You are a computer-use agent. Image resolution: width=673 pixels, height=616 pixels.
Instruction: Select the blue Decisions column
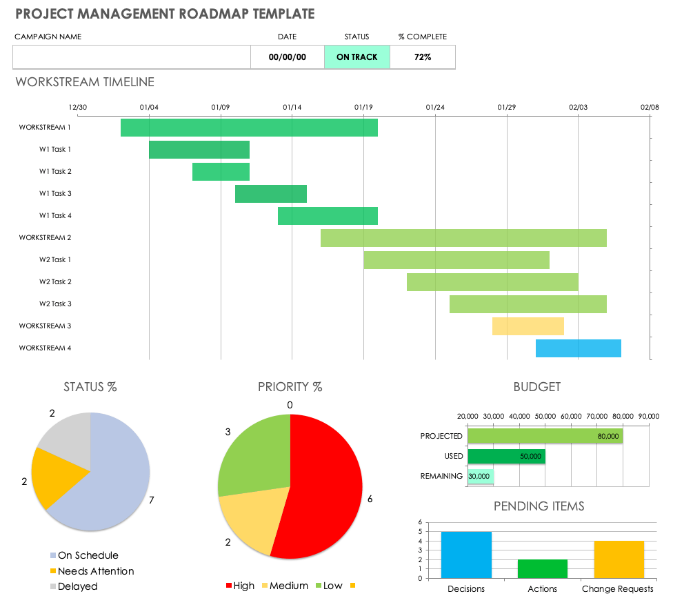(x=466, y=555)
